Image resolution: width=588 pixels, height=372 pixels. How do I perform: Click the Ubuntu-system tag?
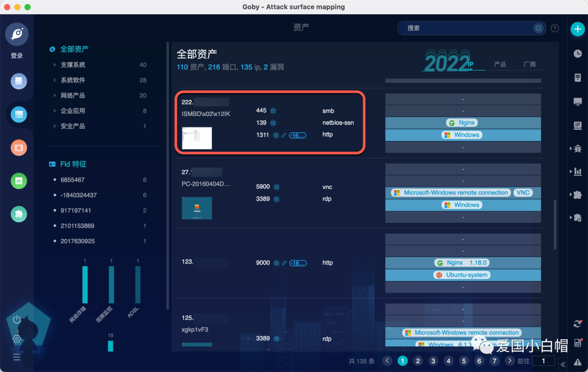click(462, 275)
